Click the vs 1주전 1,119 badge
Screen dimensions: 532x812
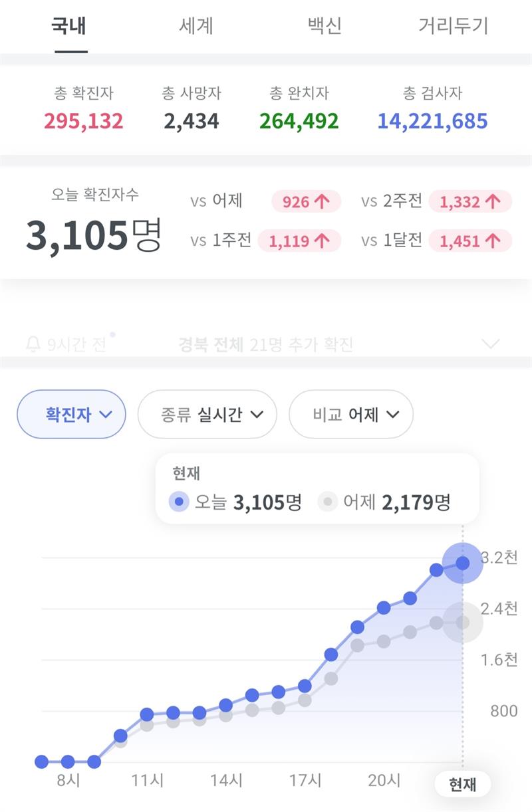(x=299, y=241)
